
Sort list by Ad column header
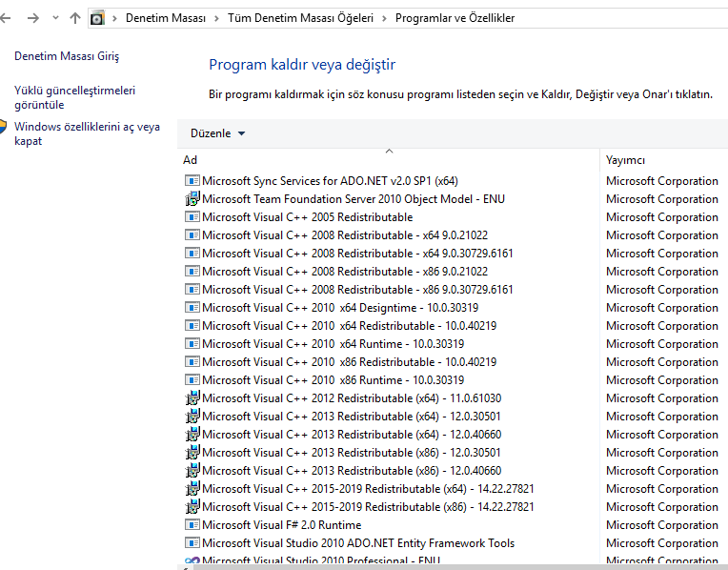(x=389, y=160)
